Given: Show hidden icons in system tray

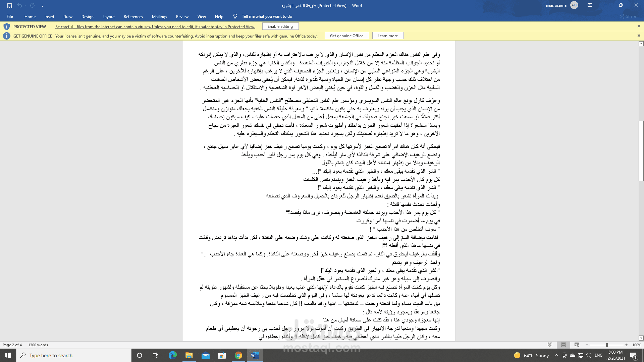Looking at the screenshot, I should [x=556, y=355].
